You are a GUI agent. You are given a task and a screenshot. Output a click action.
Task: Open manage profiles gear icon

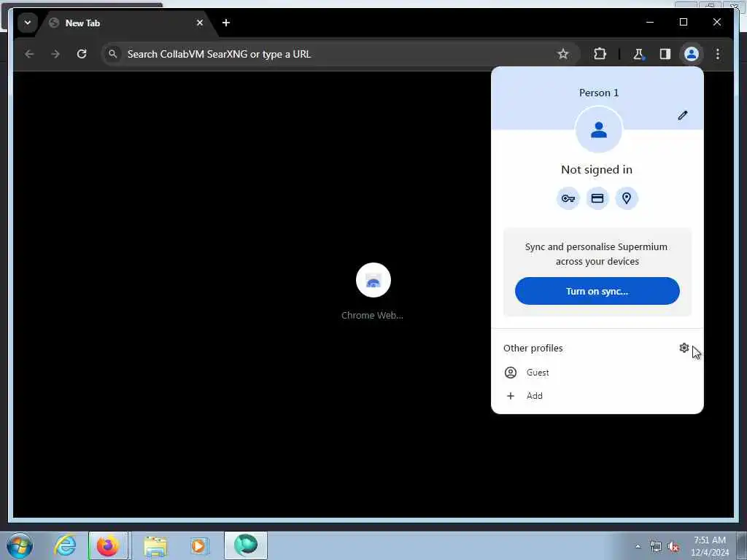(x=684, y=348)
